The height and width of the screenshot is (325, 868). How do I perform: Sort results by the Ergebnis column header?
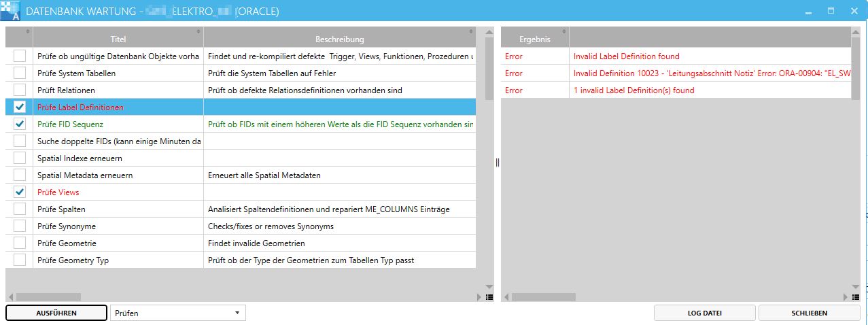pos(534,39)
